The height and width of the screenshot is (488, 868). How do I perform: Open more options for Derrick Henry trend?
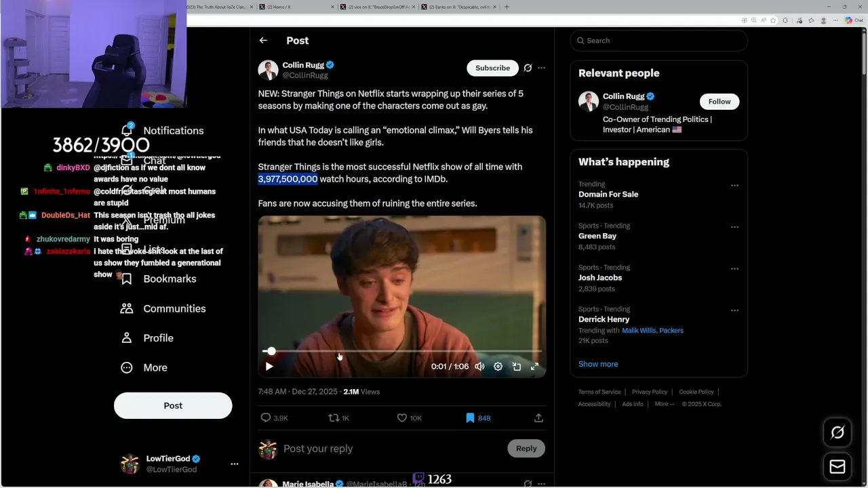pyautogui.click(x=734, y=310)
